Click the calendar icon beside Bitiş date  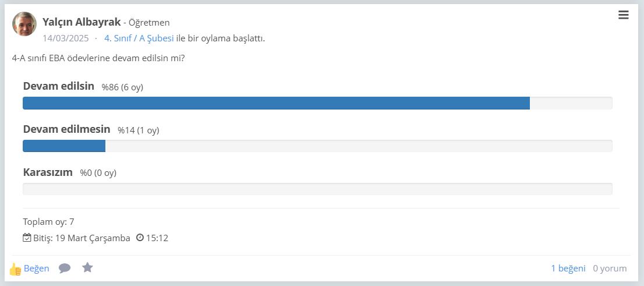point(27,238)
